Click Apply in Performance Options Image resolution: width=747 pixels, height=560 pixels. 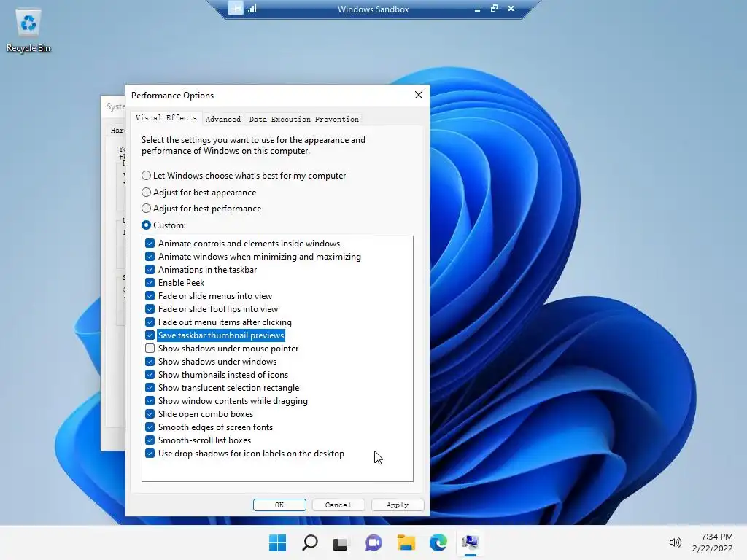398,505
